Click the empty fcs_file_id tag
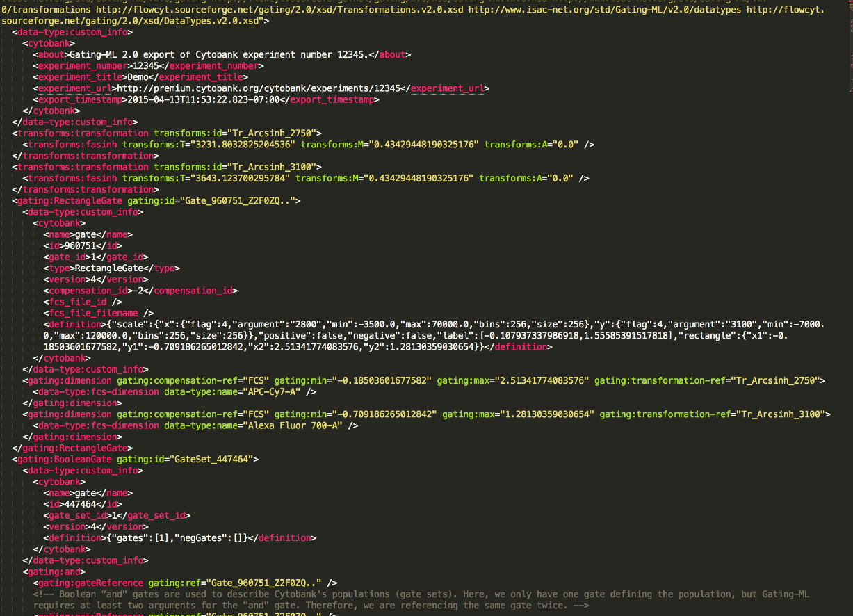 [x=83, y=302]
